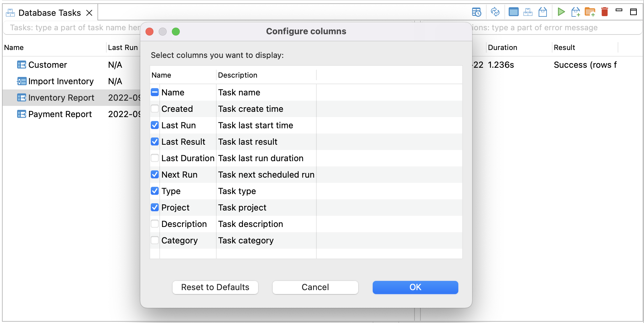
Task: Click Reset to Defaults button
Action: (215, 287)
